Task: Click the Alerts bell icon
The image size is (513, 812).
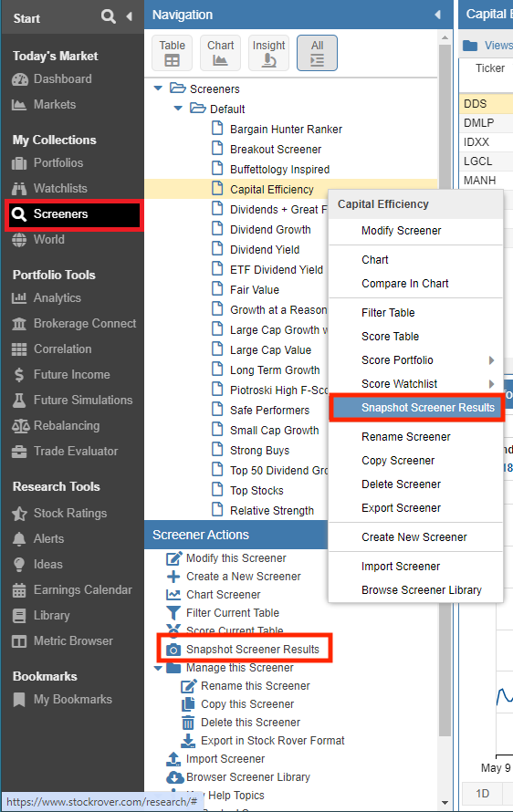Action: 19,539
